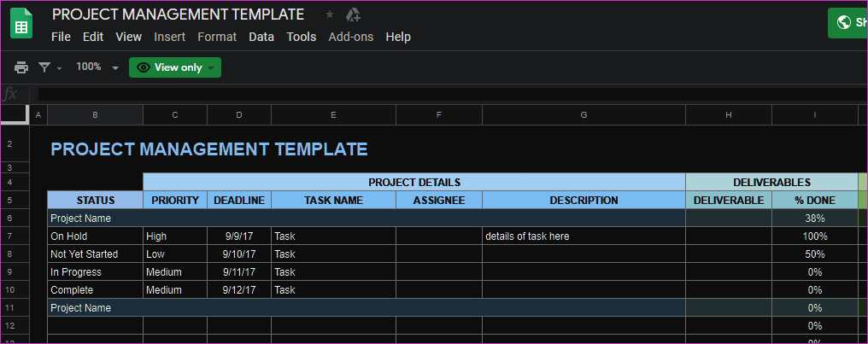Click the select-all corner box
This screenshot has width=868, height=344.
(x=15, y=114)
